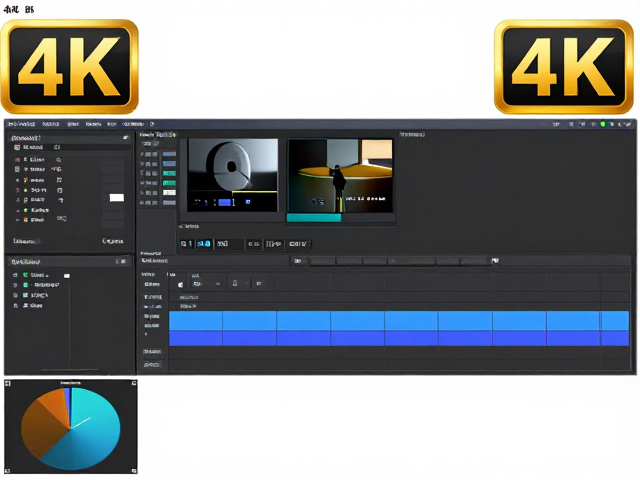Select the teal swatch above the green swatch
This screenshot has height=480, width=640.
[169, 173]
